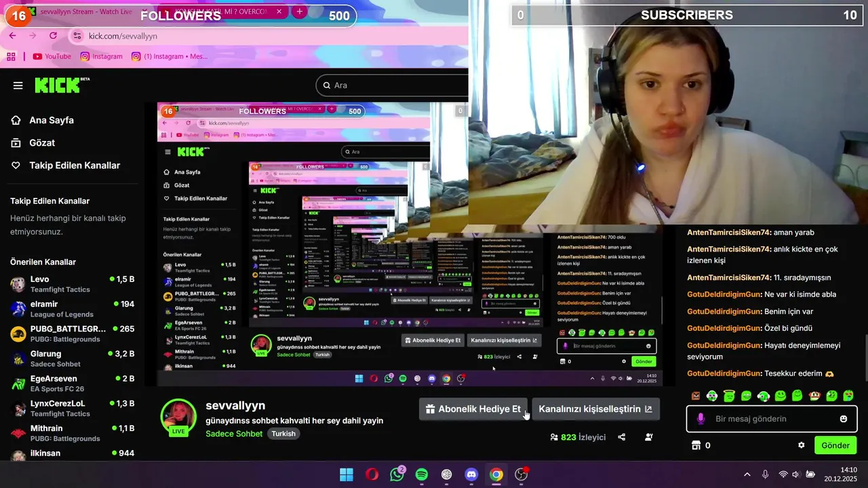Open the chat settings gear
This screenshot has height=488, width=868.
pyautogui.click(x=802, y=445)
